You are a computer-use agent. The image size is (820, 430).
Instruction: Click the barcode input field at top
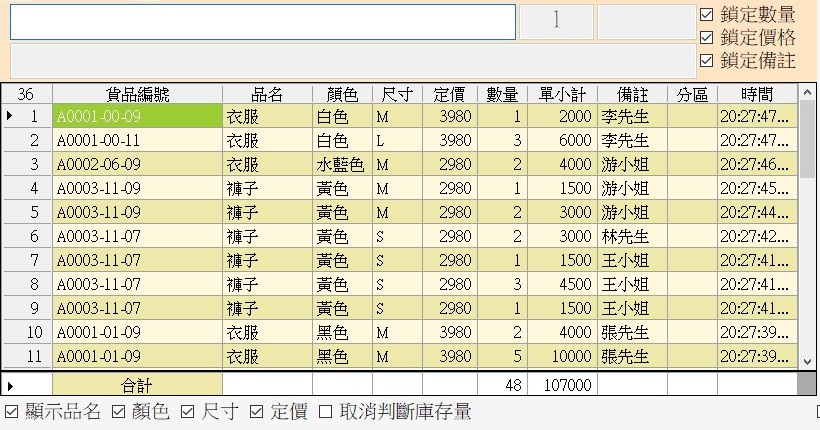[263, 22]
